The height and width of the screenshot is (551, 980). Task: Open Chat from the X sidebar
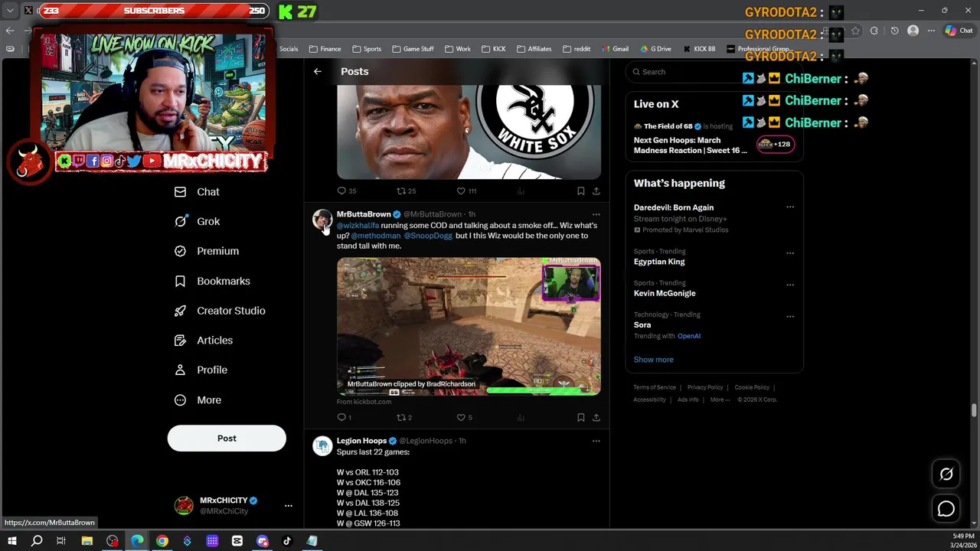click(x=197, y=192)
